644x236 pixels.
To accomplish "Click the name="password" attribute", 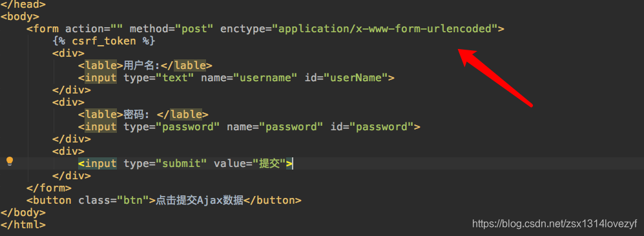I will (275, 127).
